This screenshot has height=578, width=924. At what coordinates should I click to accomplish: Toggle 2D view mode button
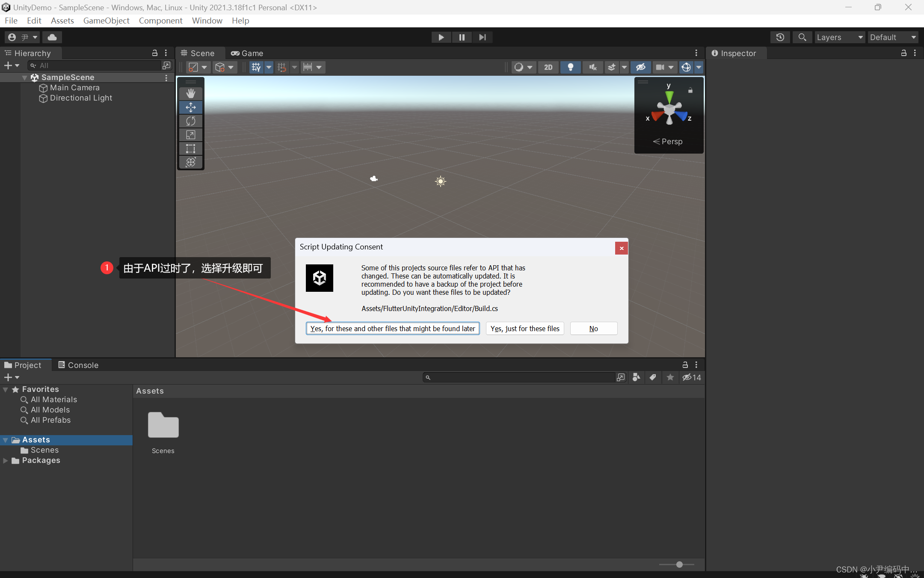coord(547,67)
